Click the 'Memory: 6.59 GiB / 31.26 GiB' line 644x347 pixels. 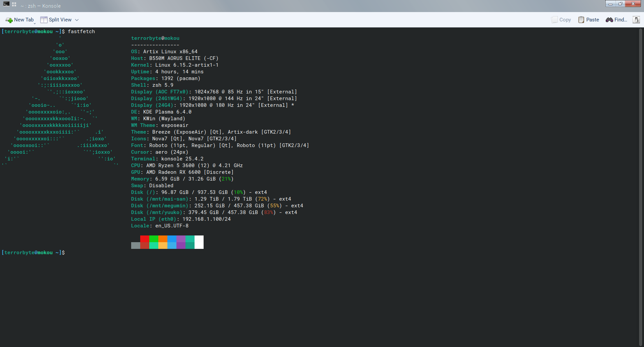182,179
